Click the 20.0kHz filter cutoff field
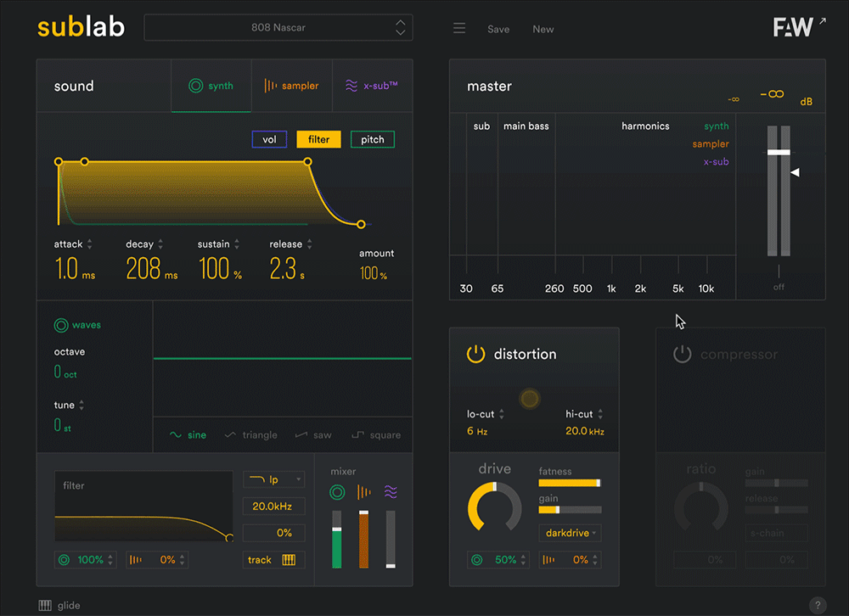Viewport: 849px width, 616px height. [273, 507]
